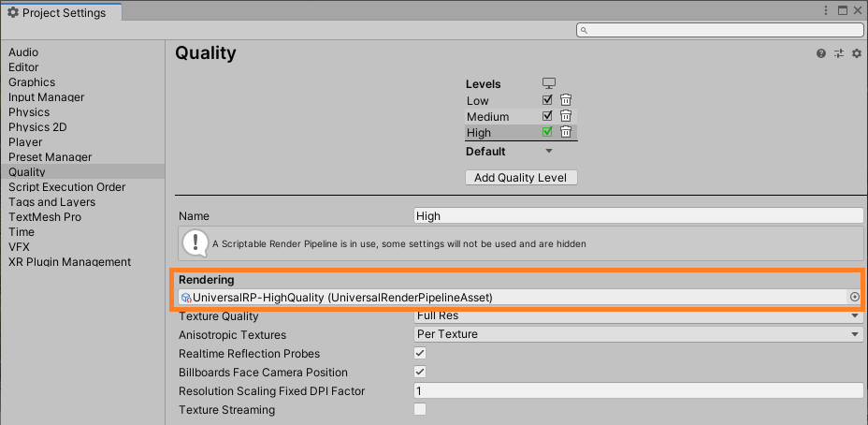The height and width of the screenshot is (425, 868).
Task: Select the Medium quality level row
Action: click(x=521, y=116)
